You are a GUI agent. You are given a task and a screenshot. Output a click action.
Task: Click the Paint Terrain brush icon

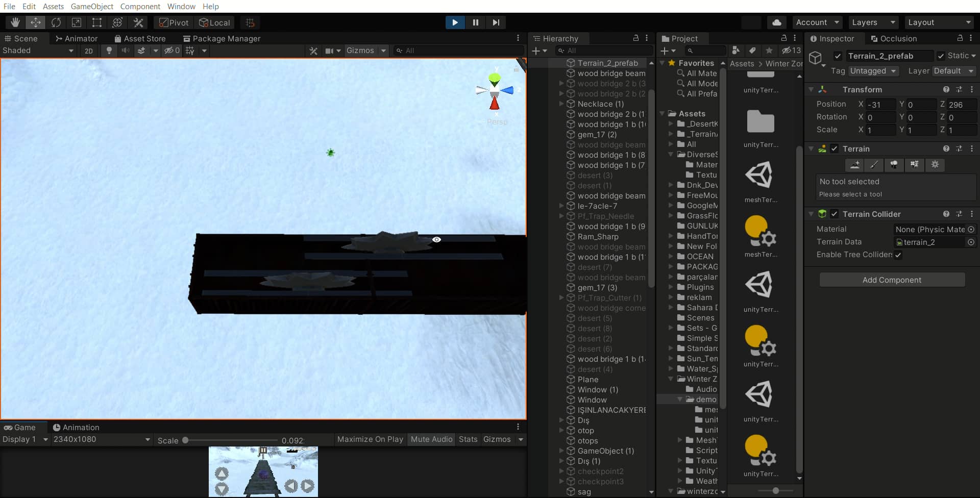coord(874,164)
